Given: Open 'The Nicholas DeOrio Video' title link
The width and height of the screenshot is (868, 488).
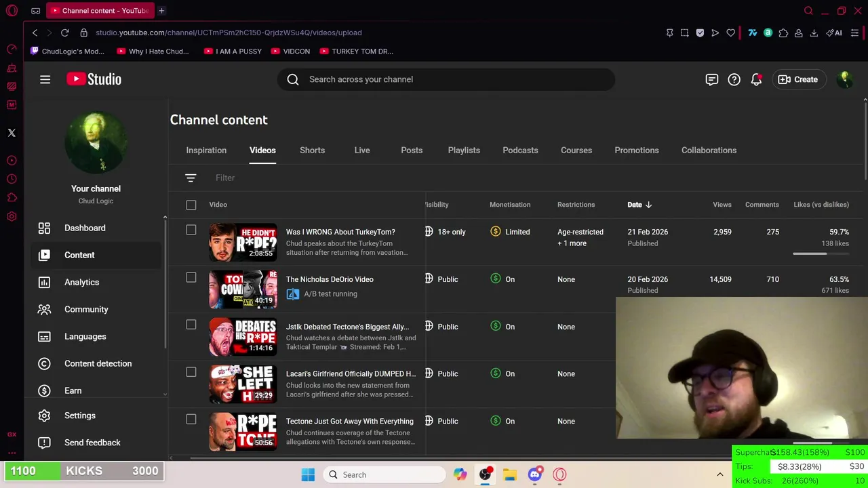Looking at the screenshot, I should tap(330, 279).
